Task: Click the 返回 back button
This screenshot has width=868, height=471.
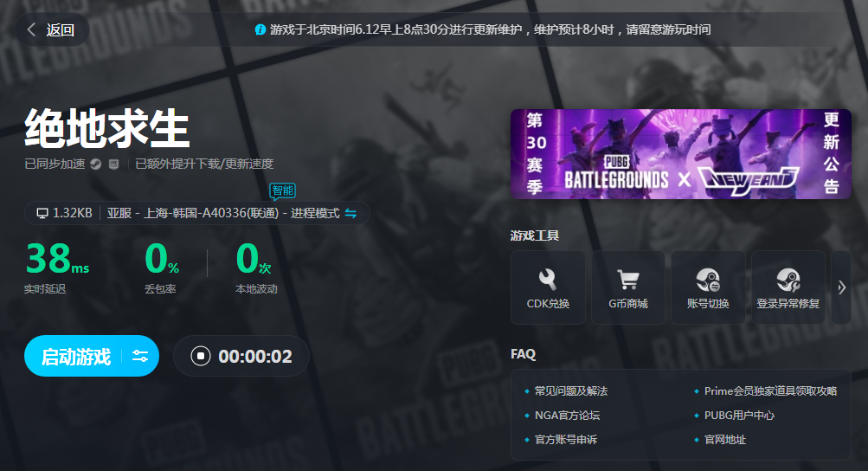Action: (52, 29)
